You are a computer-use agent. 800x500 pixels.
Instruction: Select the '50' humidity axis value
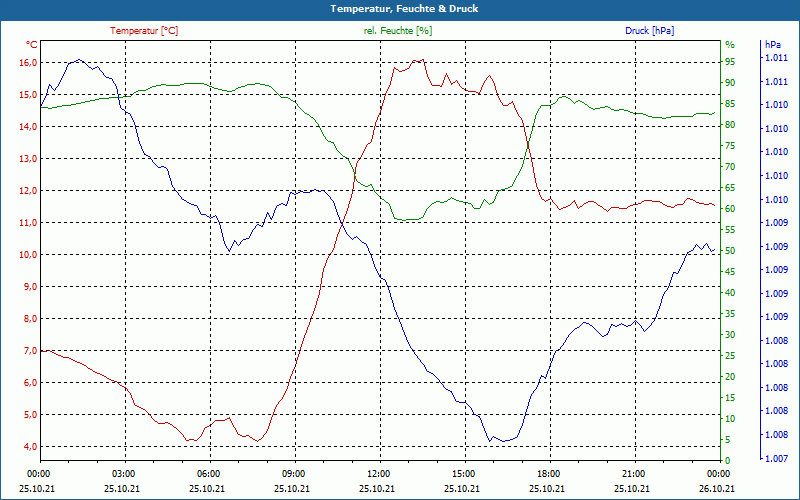coord(730,251)
